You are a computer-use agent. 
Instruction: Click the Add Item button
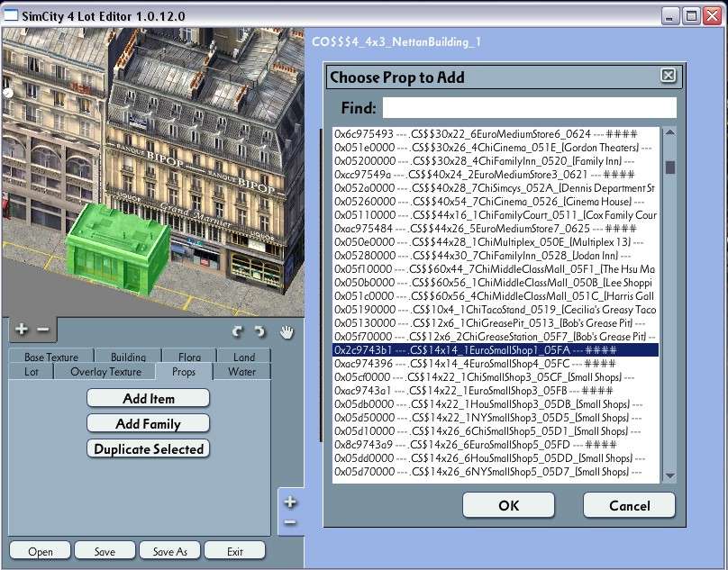(148, 399)
